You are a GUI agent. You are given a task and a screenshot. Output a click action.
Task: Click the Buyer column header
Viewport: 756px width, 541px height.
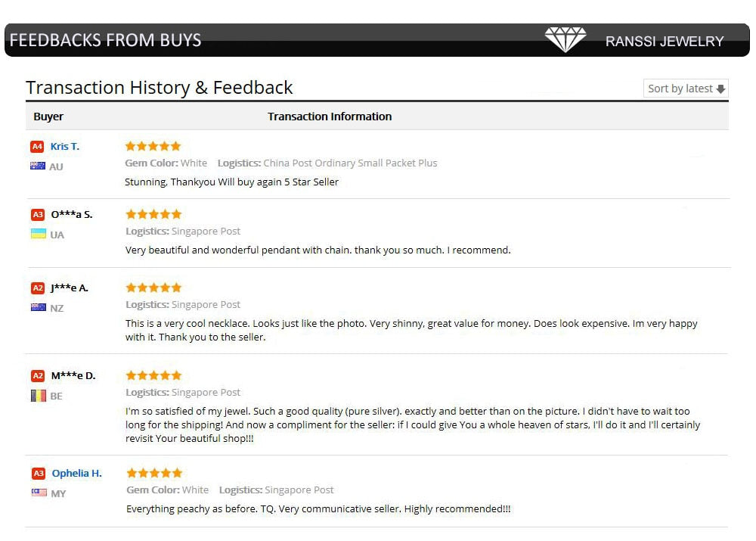click(48, 117)
